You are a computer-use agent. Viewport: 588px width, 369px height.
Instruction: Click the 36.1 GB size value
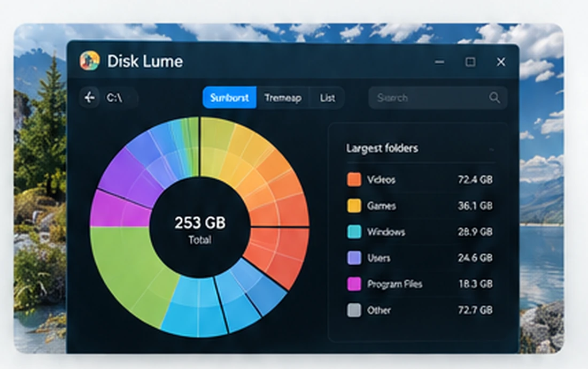(x=475, y=206)
